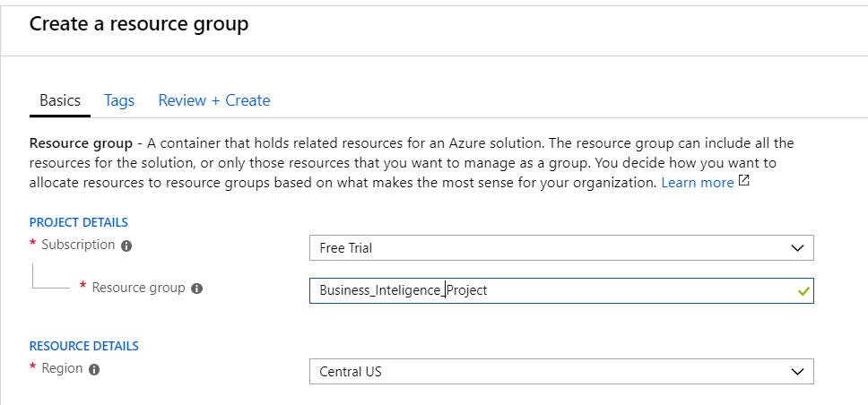
Task: Show the Subscription info tooltip icon
Action: point(126,246)
